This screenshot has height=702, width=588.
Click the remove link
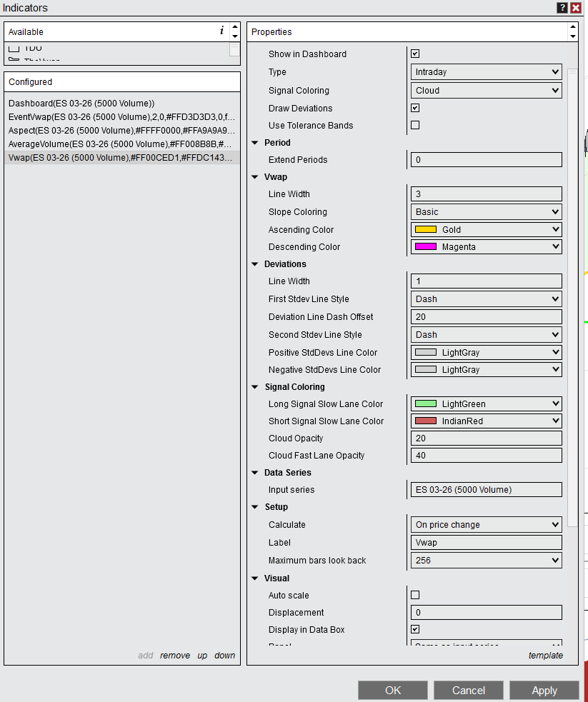pyautogui.click(x=174, y=656)
